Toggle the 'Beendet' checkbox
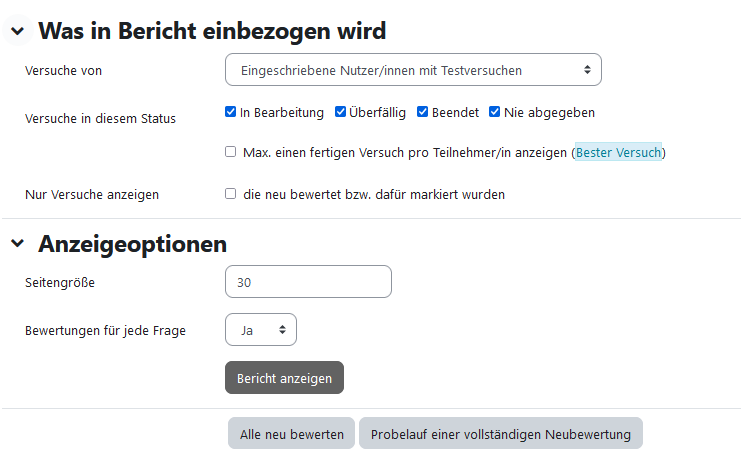This screenshot has height=461, width=741. click(422, 112)
